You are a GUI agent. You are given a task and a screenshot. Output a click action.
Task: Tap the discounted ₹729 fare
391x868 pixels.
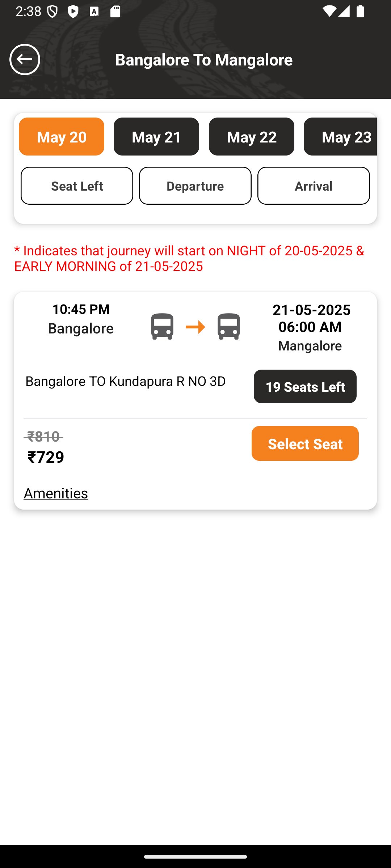click(46, 457)
